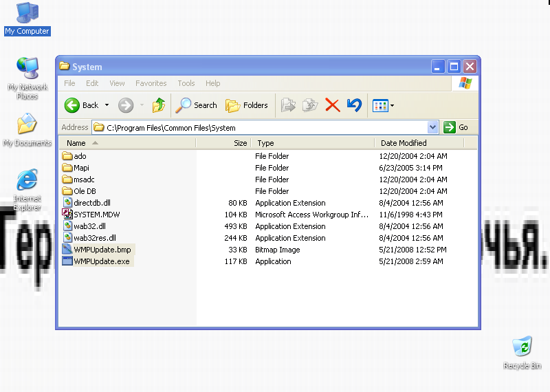Image resolution: width=550 pixels, height=392 pixels.
Task: Sort by Type column header
Action: [313, 143]
